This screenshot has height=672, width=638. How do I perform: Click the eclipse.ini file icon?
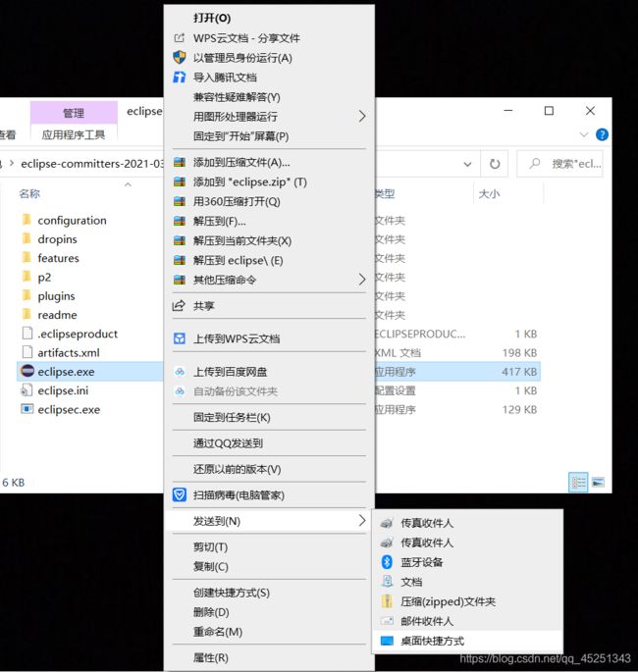[27, 390]
